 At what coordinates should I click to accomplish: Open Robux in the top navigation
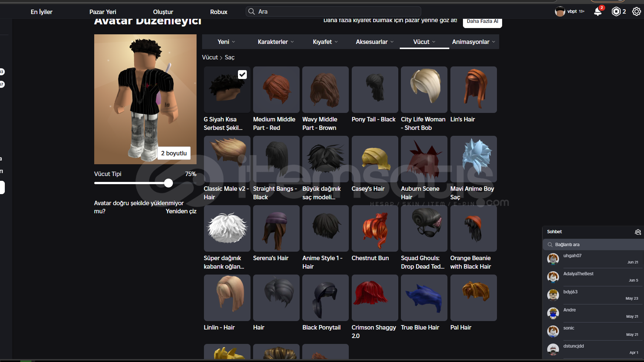click(x=219, y=12)
